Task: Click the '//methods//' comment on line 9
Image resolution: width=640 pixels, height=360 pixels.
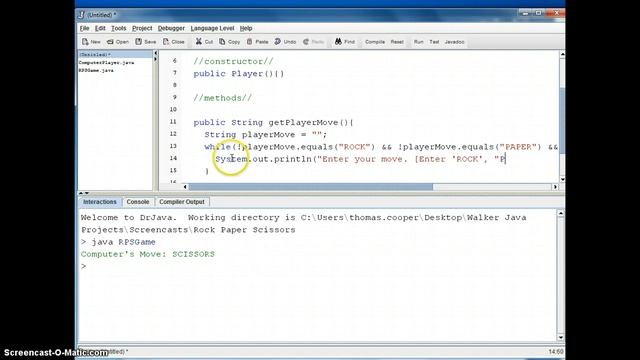Action: (x=223, y=98)
